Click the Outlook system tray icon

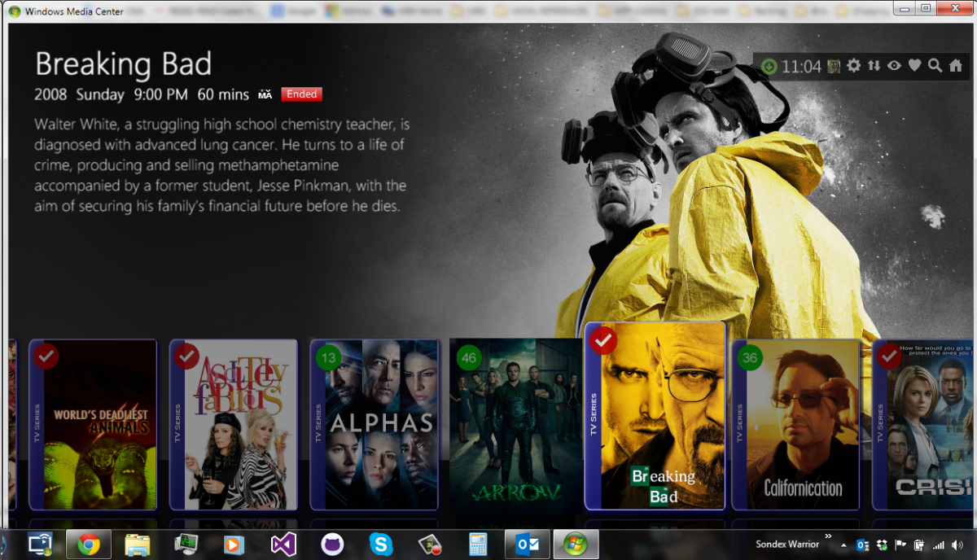pos(863,545)
